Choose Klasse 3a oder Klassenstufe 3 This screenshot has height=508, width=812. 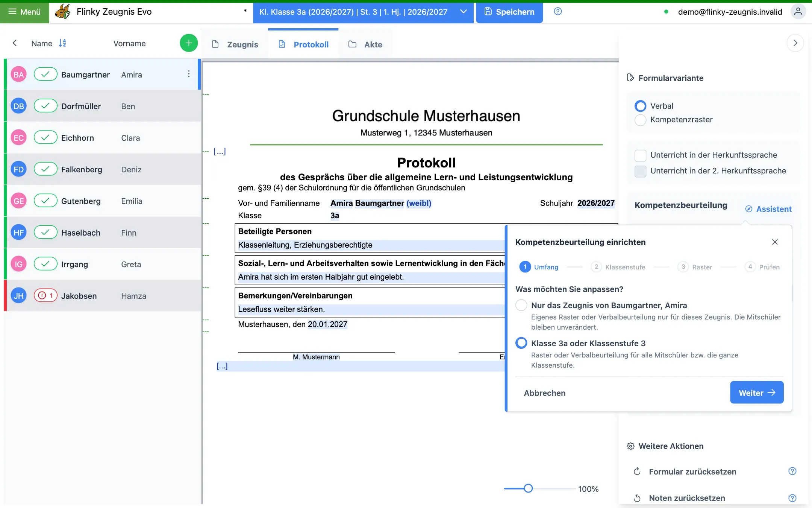[521, 343]
